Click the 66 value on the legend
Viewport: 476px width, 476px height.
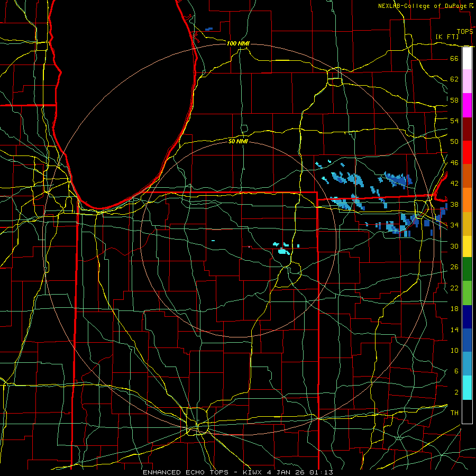click(x=454, y=58)
